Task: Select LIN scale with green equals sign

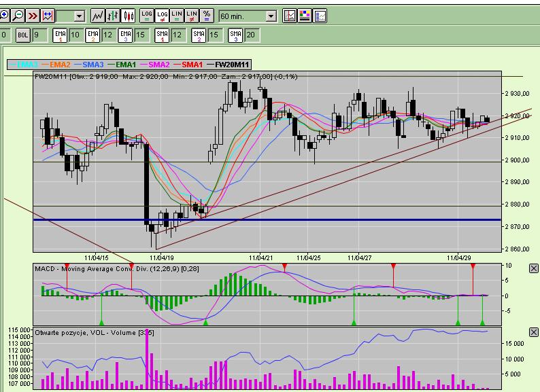Action: tap(177, 16)
